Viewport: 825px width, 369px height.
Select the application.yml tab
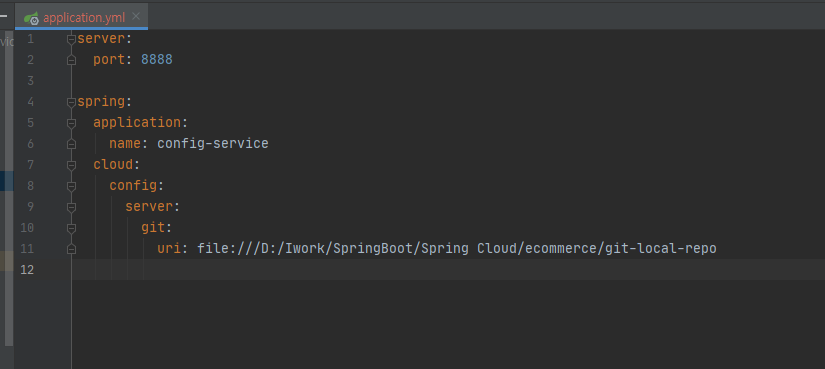(82, 17)
